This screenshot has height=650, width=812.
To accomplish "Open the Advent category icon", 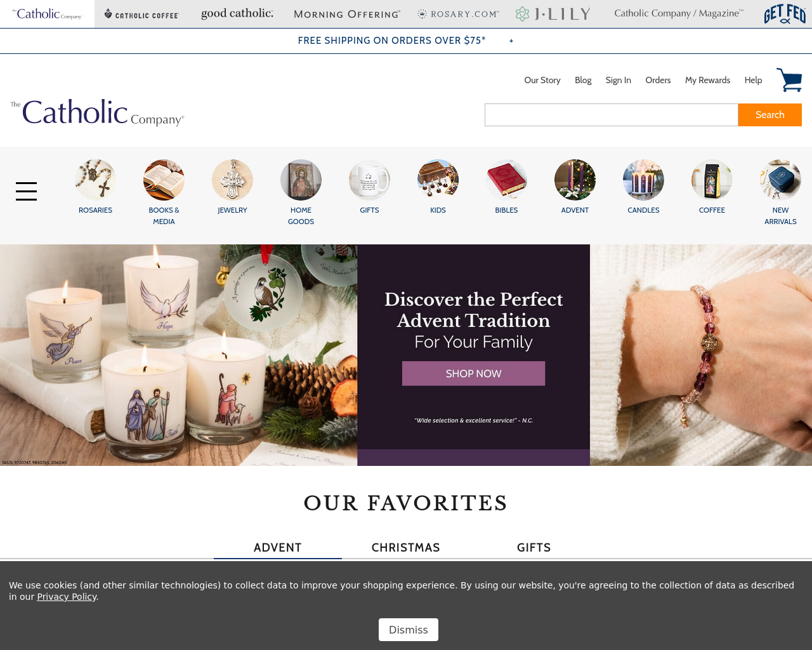I will pos(575,180).
